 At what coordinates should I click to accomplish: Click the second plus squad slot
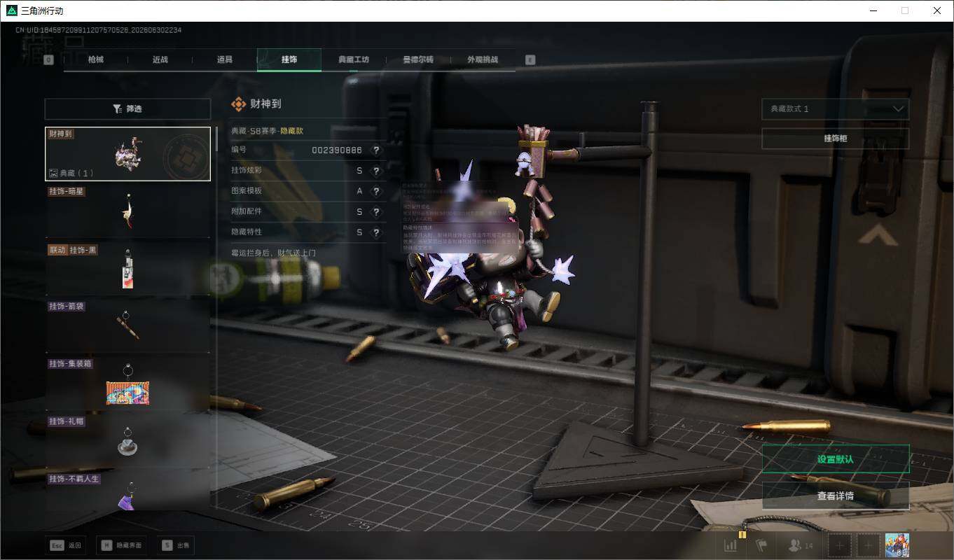(869, 545)
